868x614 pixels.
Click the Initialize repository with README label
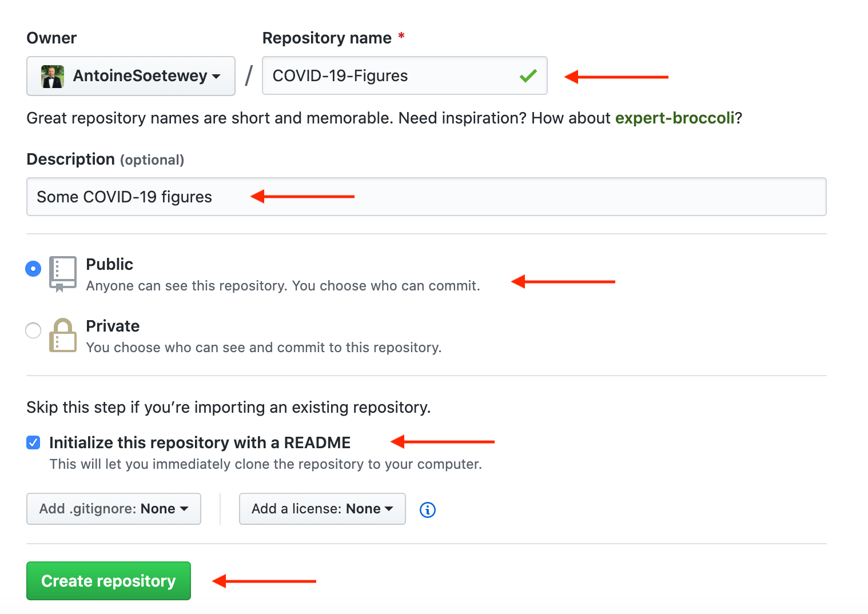tap(200, 442)
